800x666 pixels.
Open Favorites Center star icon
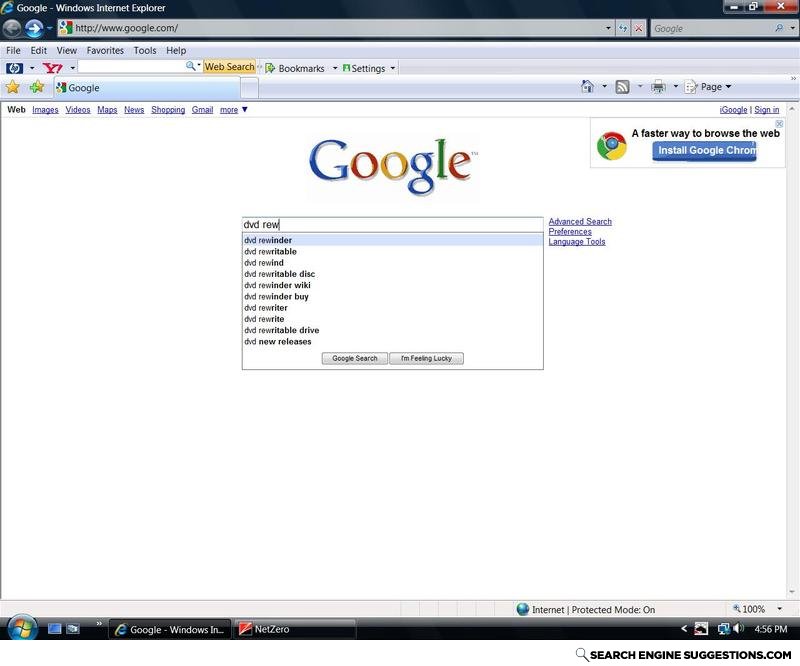[13, 87]
